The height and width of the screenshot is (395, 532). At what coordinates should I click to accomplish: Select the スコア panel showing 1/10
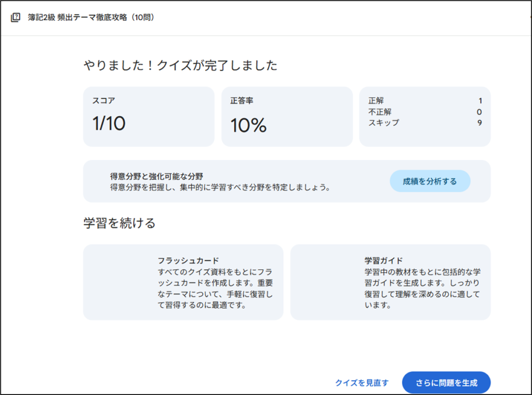pyautogui.click(x=149, y=115)
